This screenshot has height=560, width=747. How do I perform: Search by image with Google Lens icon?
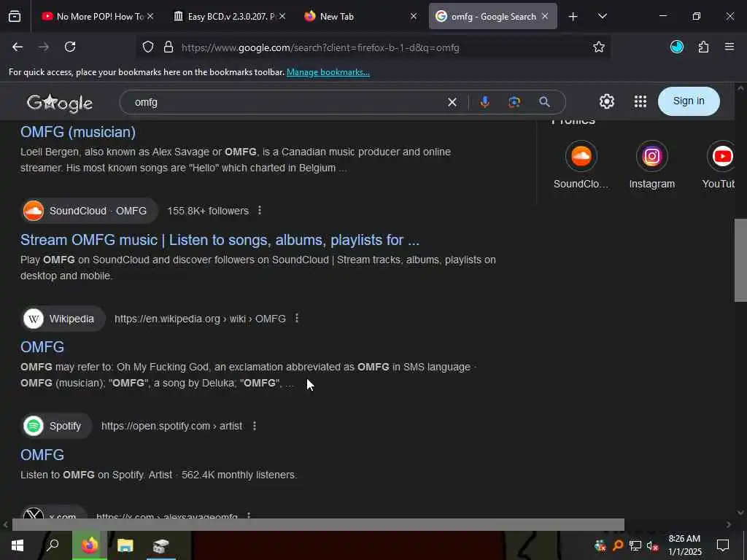[514, 102]
